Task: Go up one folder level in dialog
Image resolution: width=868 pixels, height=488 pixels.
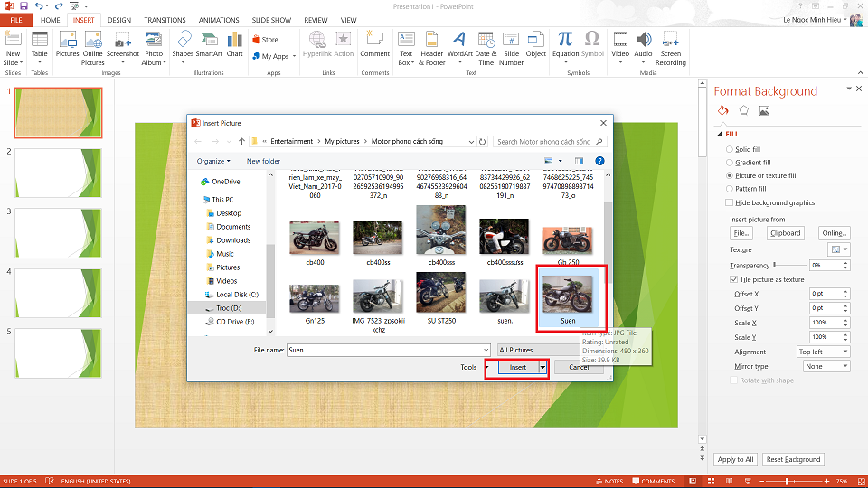Action: [241, 142]
